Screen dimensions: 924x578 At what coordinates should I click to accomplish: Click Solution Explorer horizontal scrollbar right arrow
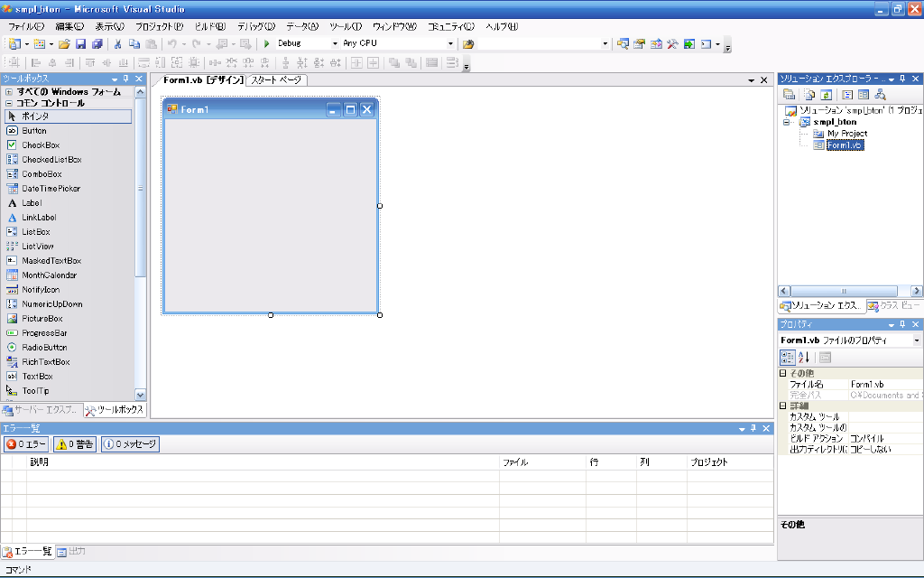pyautogui.click(x=917, y=291)
